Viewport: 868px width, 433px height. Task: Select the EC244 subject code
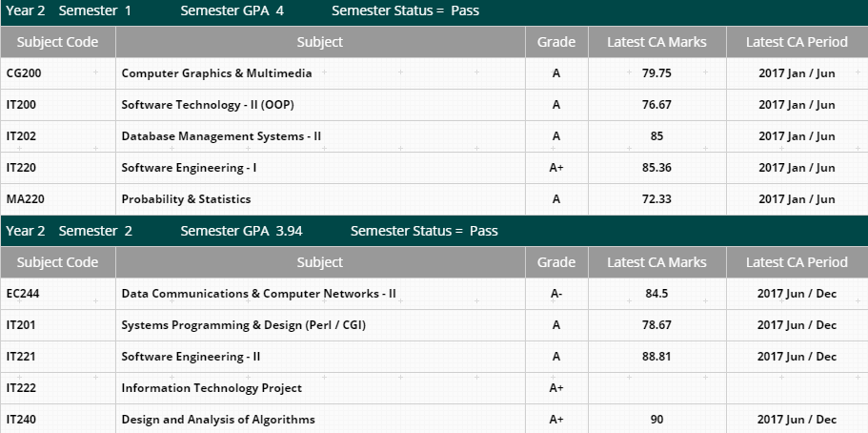pos(23,294)
